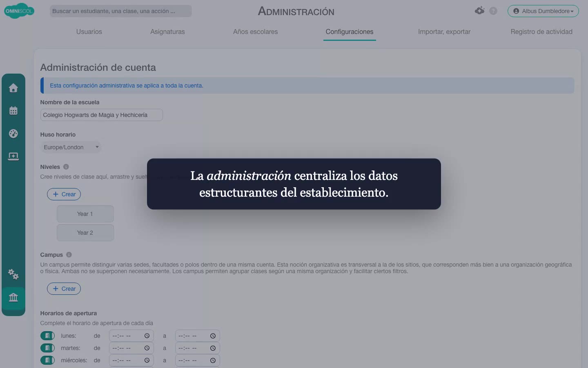588x368 pixels.
Task: Click the info icon next to Niveles
Action: pyautogui.click(x=66, y=167)
